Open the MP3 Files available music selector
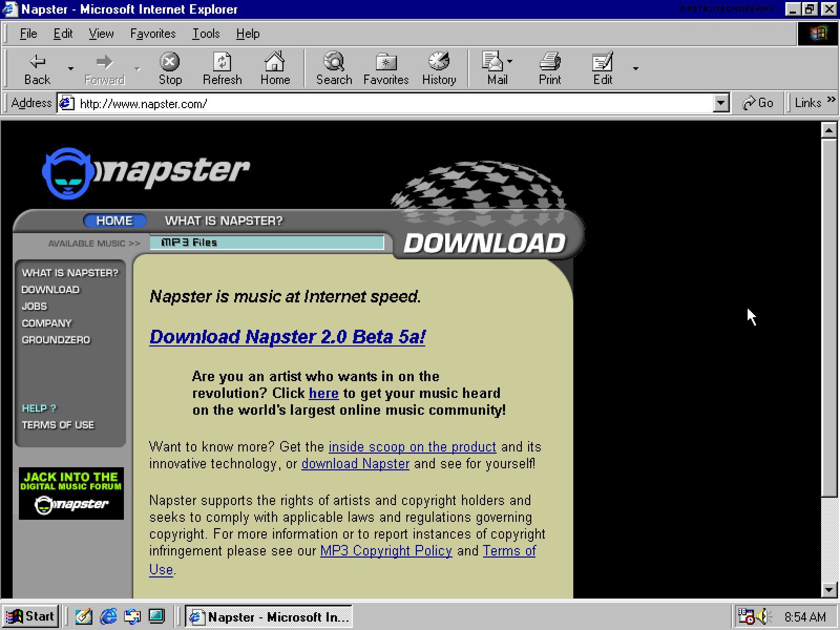Image resolution: width=840 pixels, height=630 pixels. click(267, 243)
